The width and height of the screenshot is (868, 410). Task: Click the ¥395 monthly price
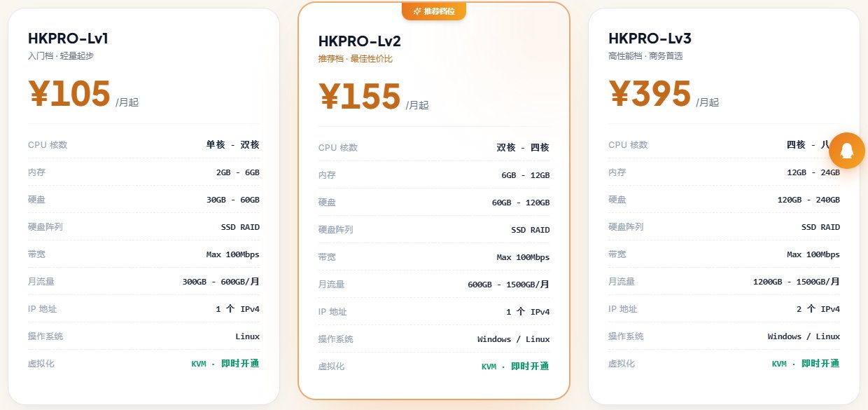(x=650, y=94)
